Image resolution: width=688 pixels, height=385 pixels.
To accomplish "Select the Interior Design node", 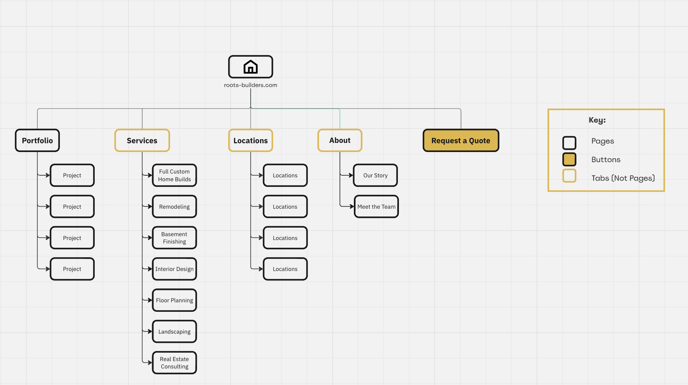I will (174, 269).
